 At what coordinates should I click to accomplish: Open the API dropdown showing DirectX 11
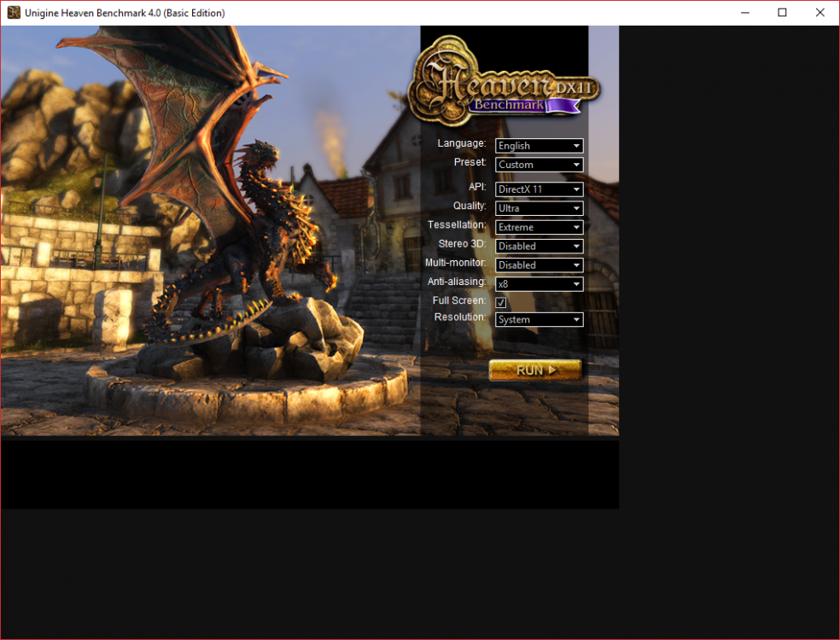539,189
